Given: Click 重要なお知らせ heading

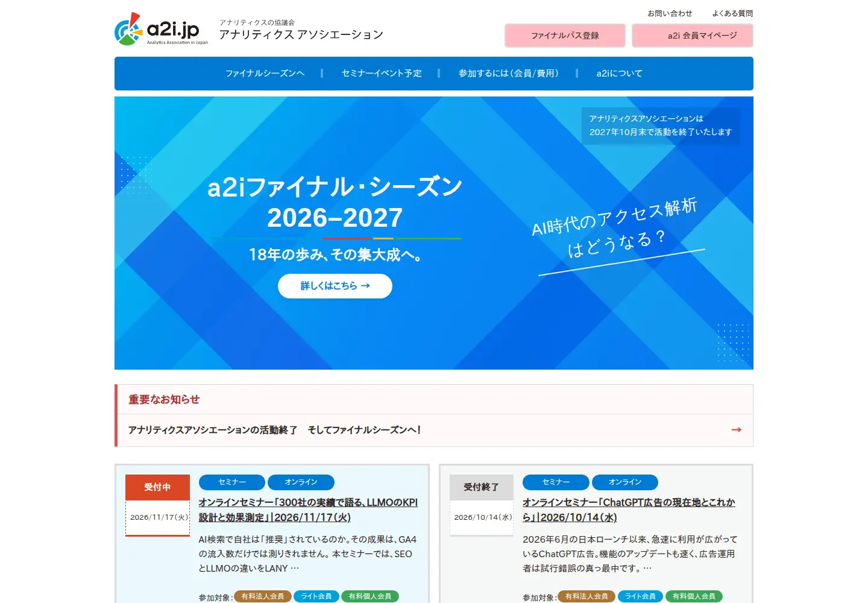Looking at the screenshot, I should click(164, 399).
